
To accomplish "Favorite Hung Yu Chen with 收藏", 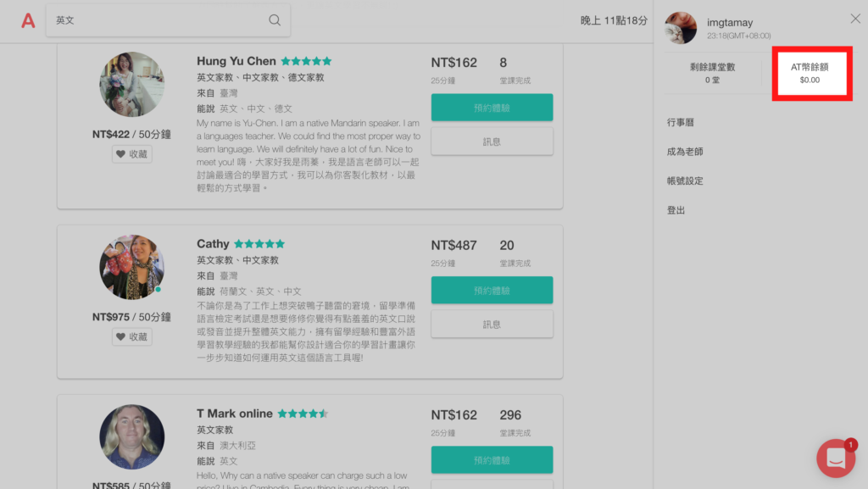I will click(131, 154).
